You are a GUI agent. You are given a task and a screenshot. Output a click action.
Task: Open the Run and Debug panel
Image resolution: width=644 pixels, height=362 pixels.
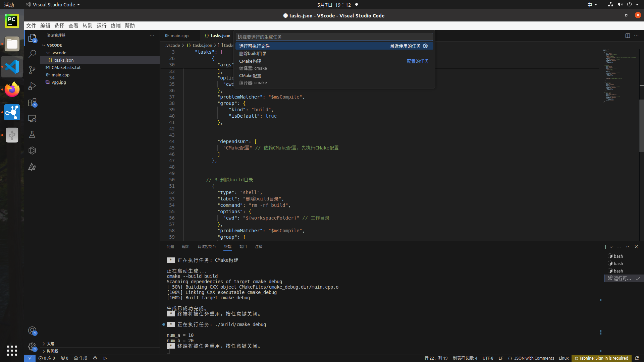[32, 86]
